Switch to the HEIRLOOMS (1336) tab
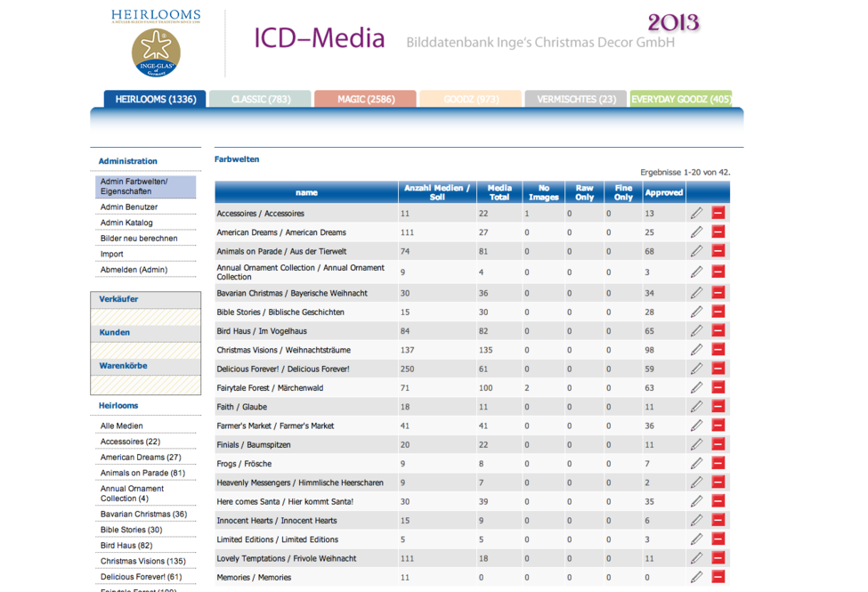 click(x=155, y=99)
